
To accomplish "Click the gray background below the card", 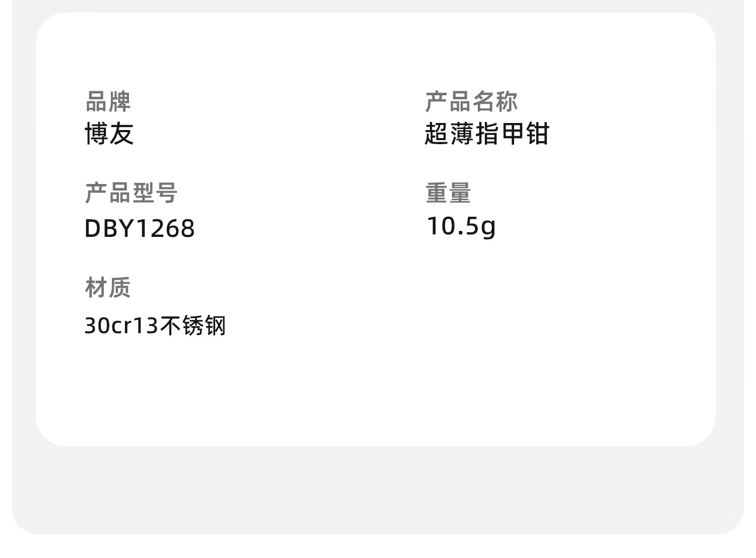I will 378,489.
